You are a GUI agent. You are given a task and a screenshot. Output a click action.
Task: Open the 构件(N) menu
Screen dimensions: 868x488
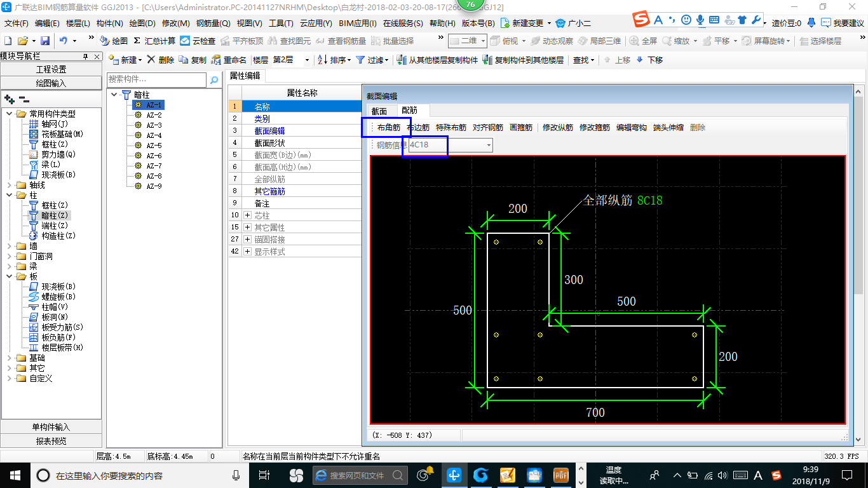click(x=109, y=23)
